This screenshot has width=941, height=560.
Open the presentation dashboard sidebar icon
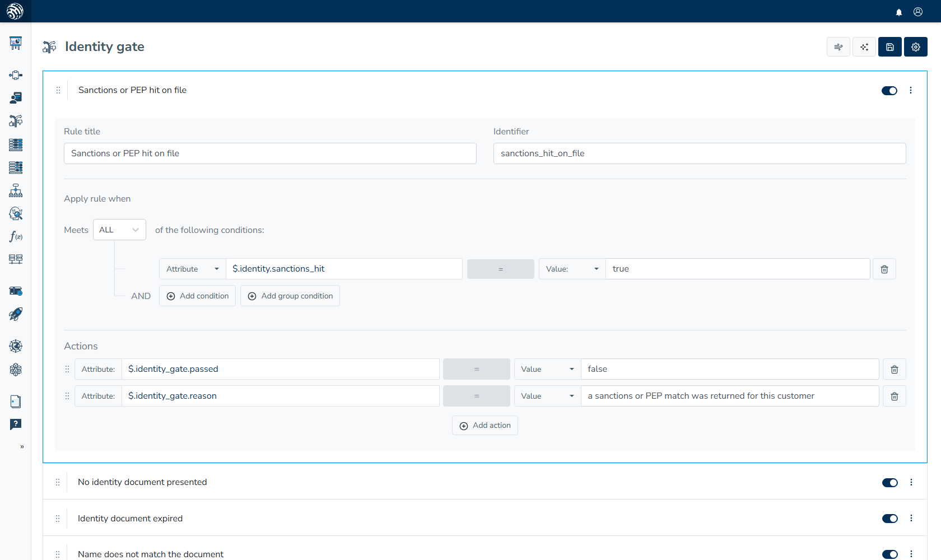pos(16,43)
